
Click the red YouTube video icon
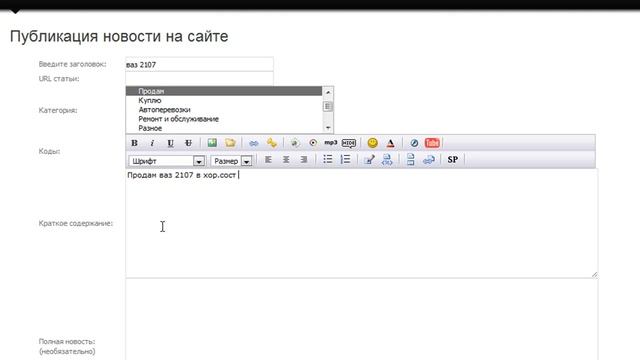point(432,143)
